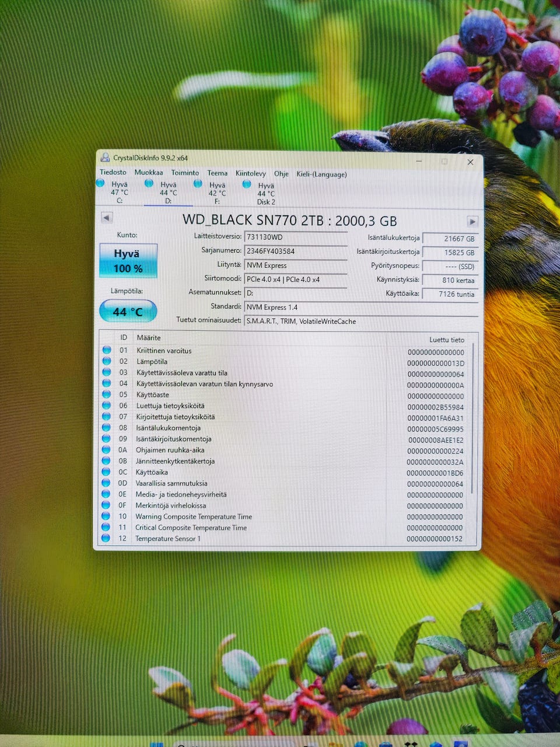The image size is (560, 747).
Task: Click status dot for Warning Composite Temperature Time
Action: [x=106, y=516]
